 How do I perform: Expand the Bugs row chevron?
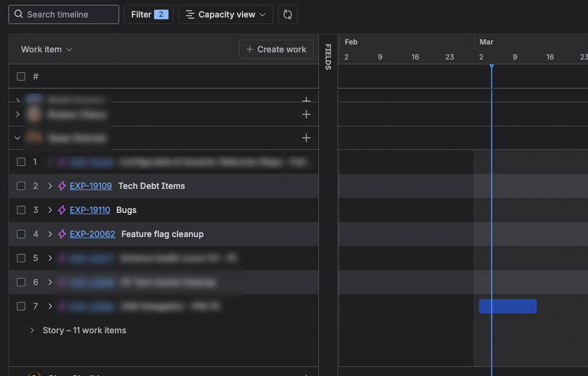[50, 210]
